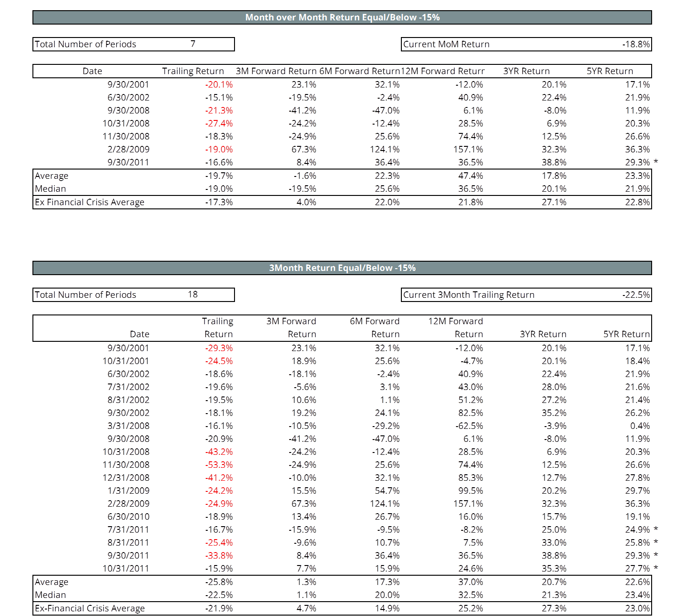Click the 47.4% average 12M forward value

click(470, 176)
